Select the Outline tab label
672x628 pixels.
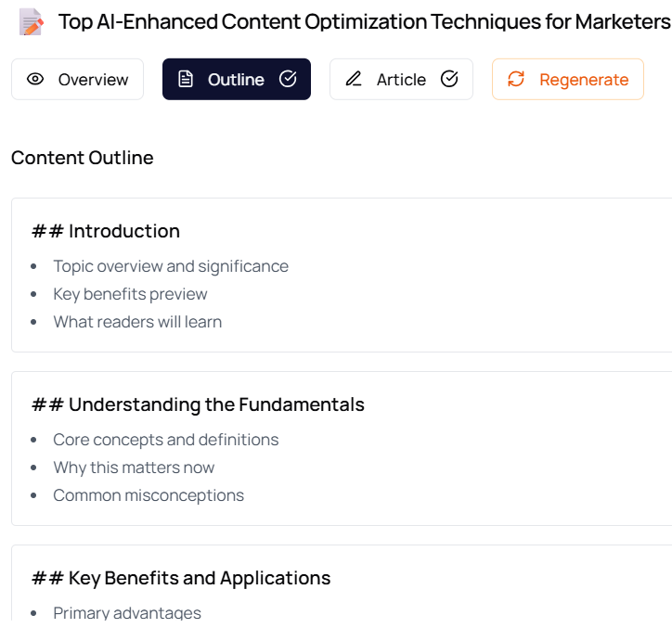click(x=236, y=80)
